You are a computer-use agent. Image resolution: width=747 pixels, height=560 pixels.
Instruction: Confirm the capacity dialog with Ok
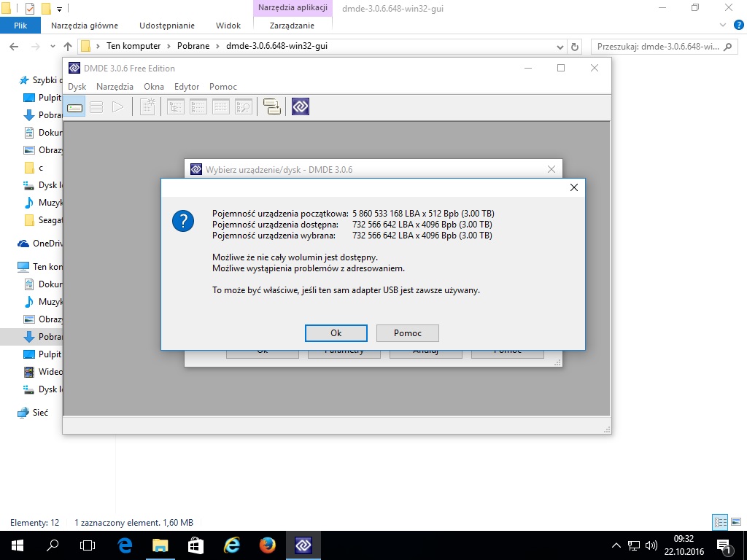point(336,332)
